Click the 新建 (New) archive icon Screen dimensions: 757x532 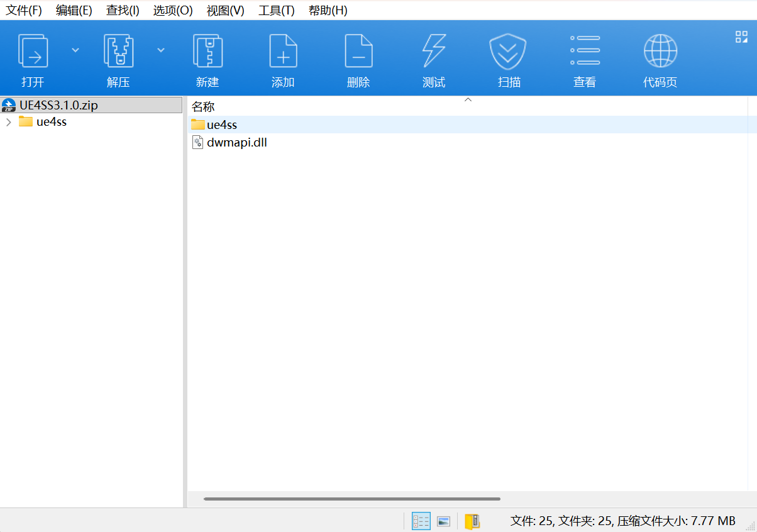click(x=207, y=51)
